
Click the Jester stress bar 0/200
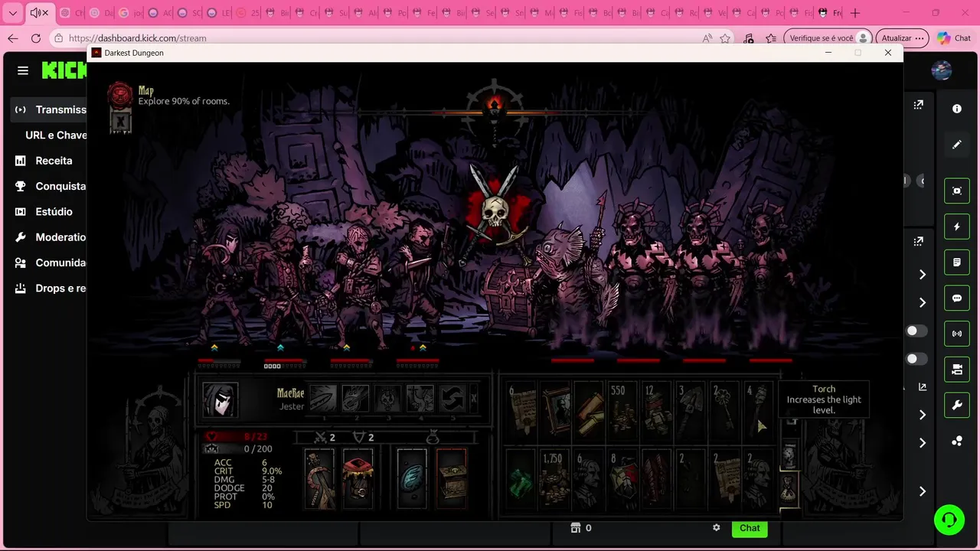[243, 449]
